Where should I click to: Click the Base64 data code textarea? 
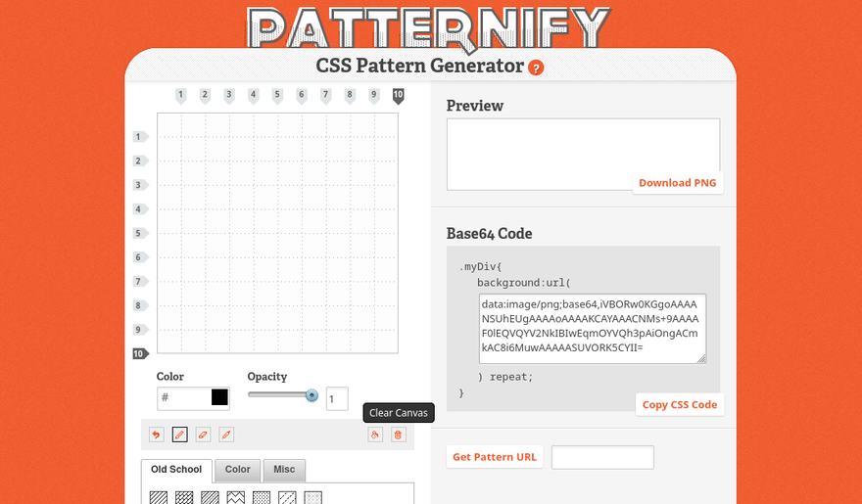point(593,328)
